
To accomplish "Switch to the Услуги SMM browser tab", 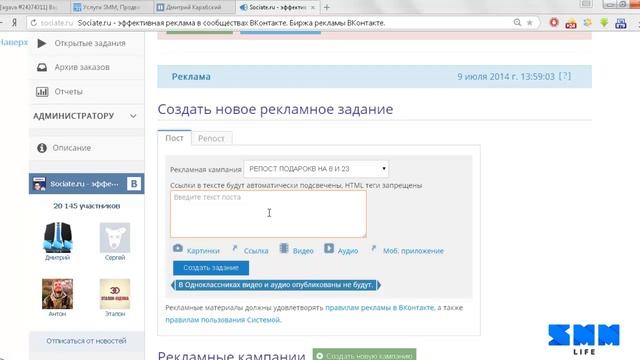I will tap(111, 7).
